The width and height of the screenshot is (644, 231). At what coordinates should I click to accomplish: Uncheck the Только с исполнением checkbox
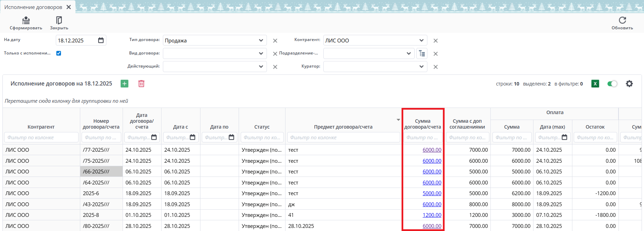point(59,53)
